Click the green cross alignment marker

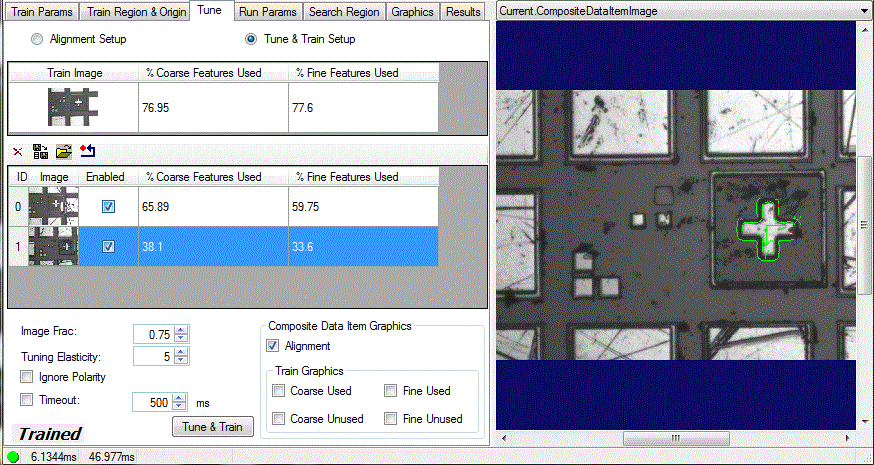click(x=768, y=231)
